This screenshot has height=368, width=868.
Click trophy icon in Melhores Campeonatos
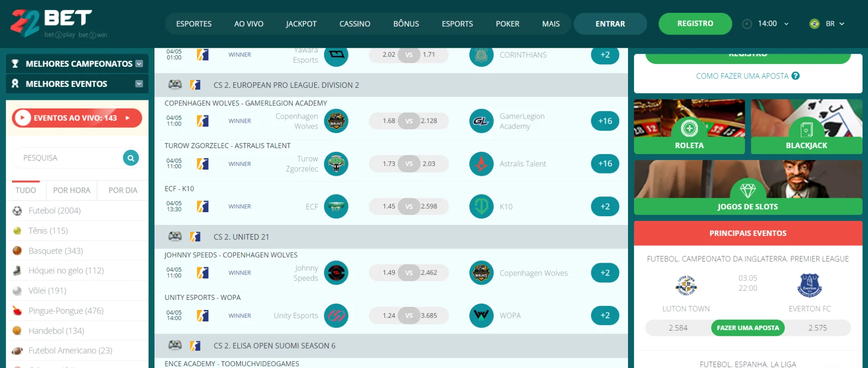(x=15, y=64)
